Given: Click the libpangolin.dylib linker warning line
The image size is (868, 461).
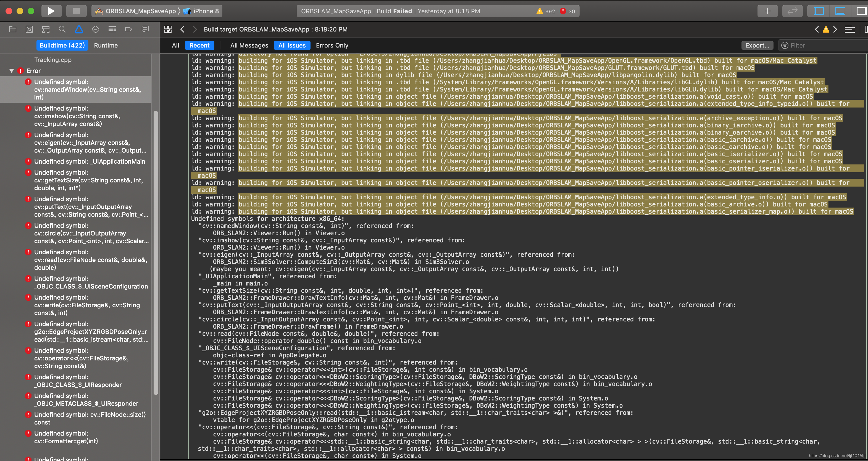Looking at the screenshot, I should click(464, 75).
